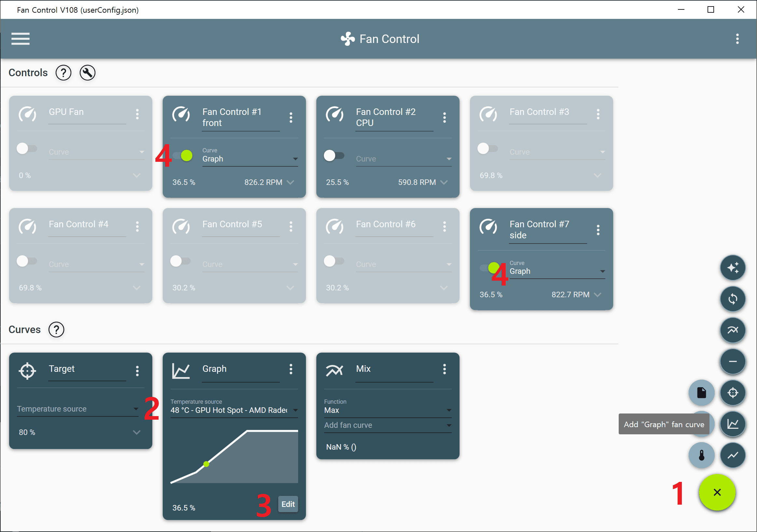Enable the Fan Control #2 CPU toggle
757x532 pixels.
point(334,156)
